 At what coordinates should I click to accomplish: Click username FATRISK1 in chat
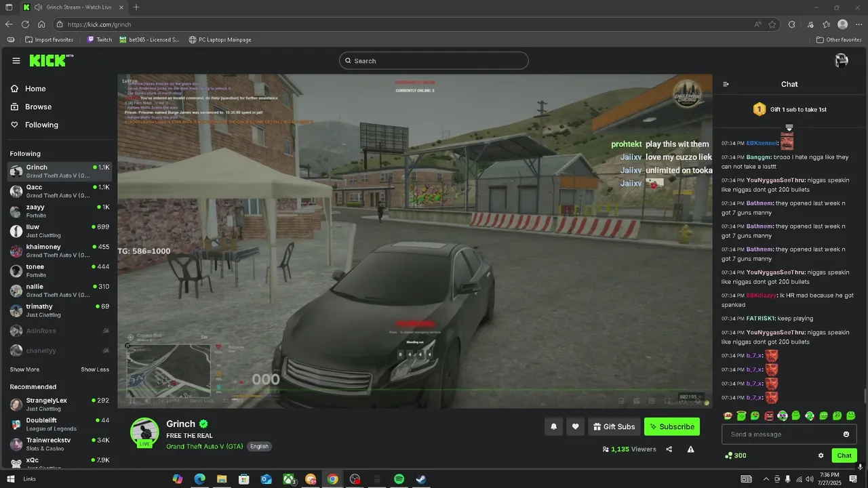click(x=761, y=319)
